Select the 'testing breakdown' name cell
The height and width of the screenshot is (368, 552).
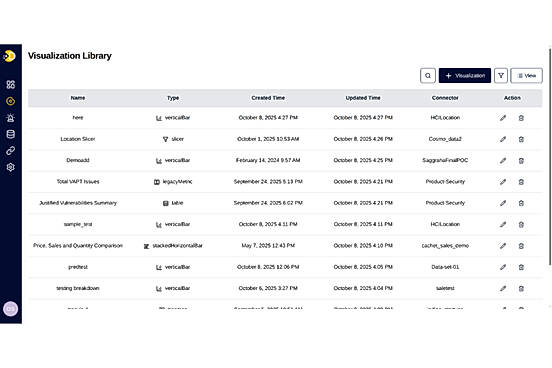(78, 288)
